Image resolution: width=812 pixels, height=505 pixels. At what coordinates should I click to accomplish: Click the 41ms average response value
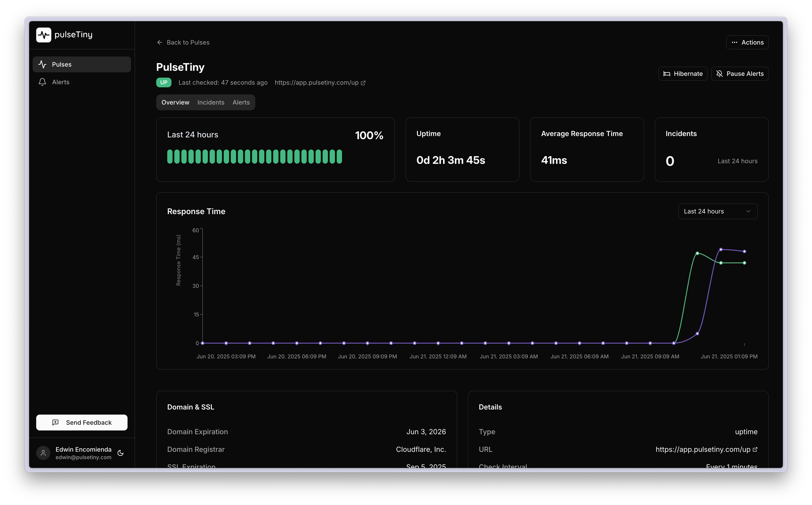(554, 160)
